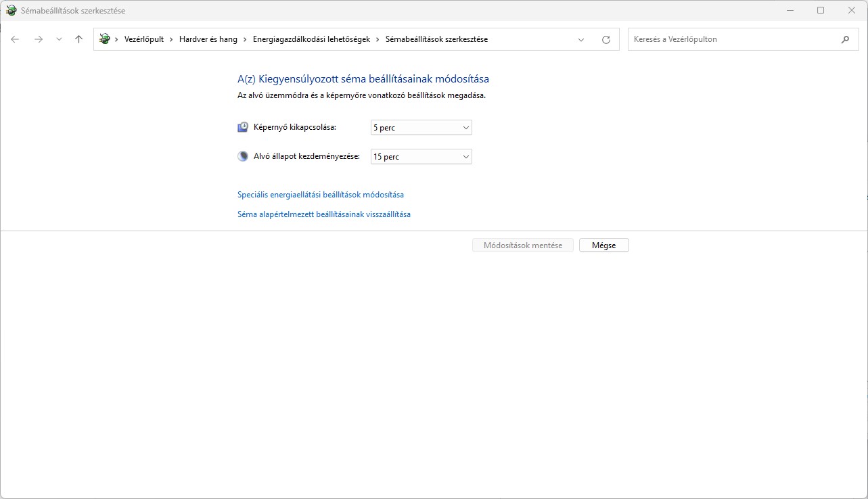Screen dimensions: 868x499
Task: Refresh the page using the address bar icon
Action: (606, 39)
